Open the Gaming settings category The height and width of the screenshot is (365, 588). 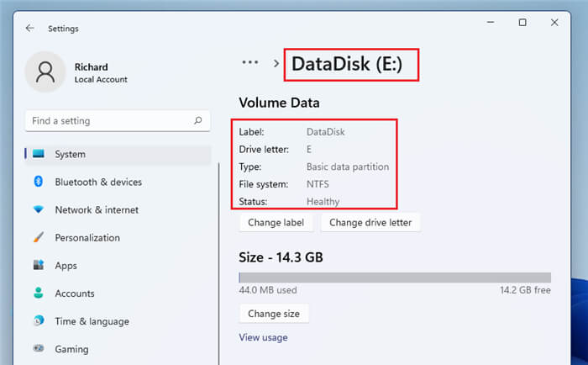click(118, 348)
